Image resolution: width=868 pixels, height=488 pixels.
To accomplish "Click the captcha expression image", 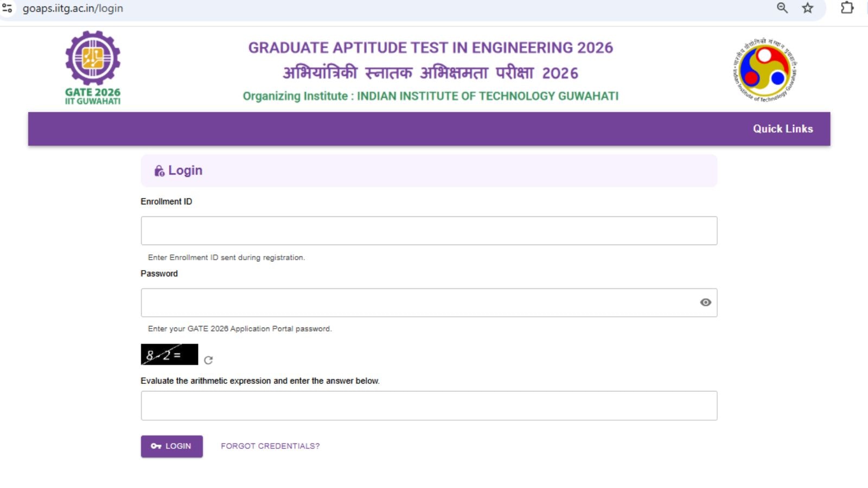I will pos(169,355).
